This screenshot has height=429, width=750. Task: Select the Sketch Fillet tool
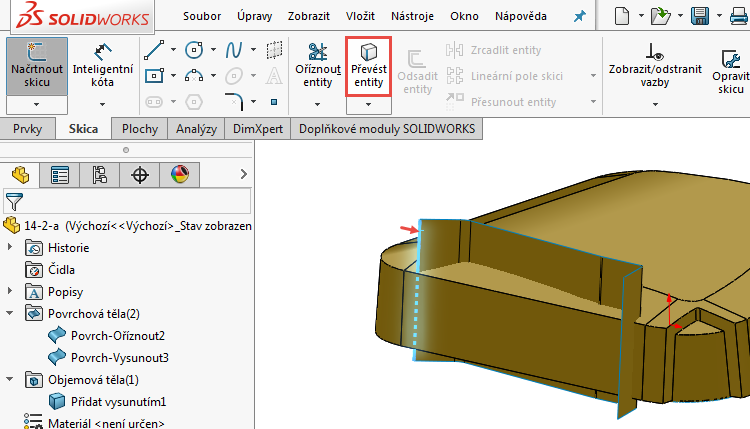(x=234, y=101)
